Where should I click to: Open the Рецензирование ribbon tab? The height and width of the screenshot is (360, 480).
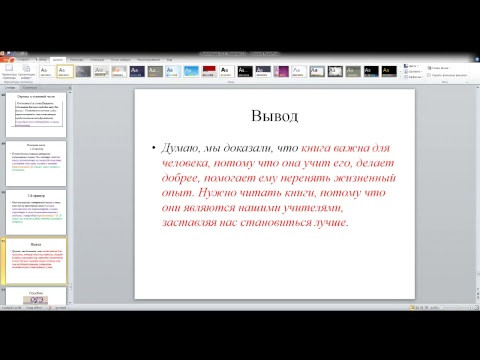pos(149,60)
